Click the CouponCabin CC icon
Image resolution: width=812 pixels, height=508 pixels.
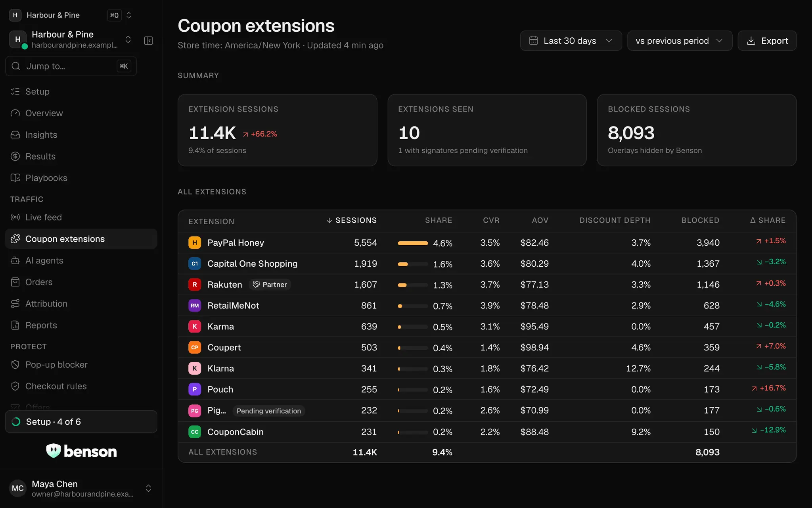195,432
